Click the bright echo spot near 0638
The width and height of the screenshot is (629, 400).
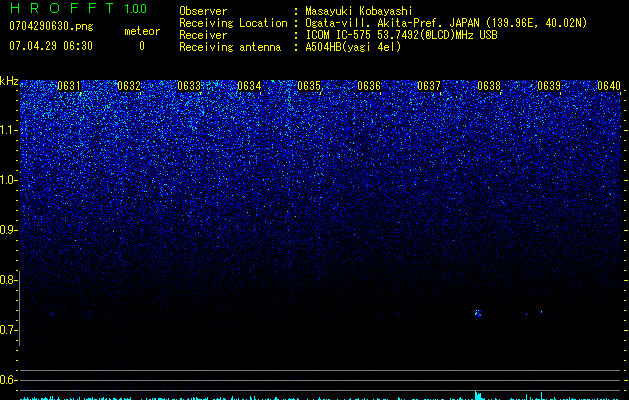tap(478, 313)
